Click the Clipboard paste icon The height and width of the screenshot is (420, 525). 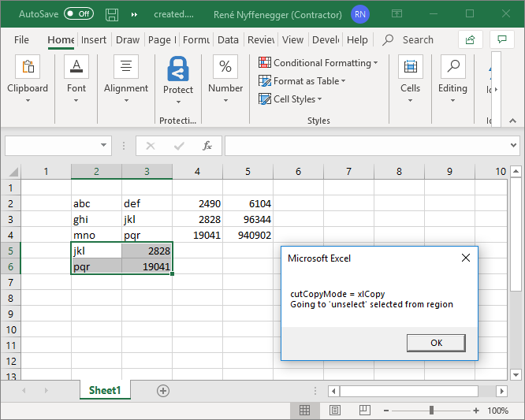[x=28, y=69]
